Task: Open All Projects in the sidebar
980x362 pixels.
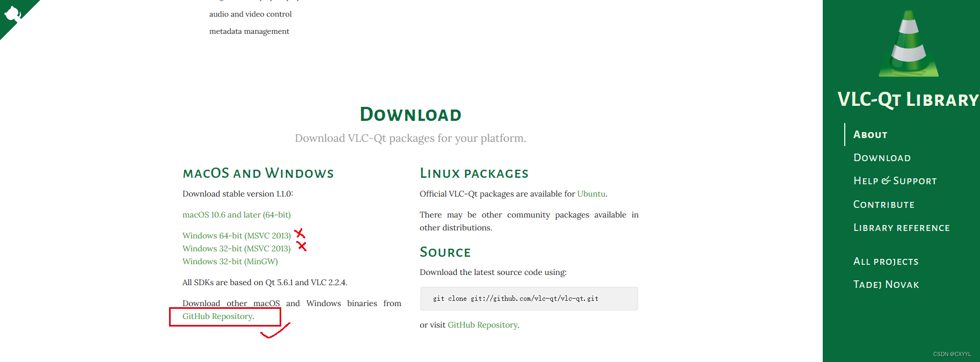Action: coord(886,262)
